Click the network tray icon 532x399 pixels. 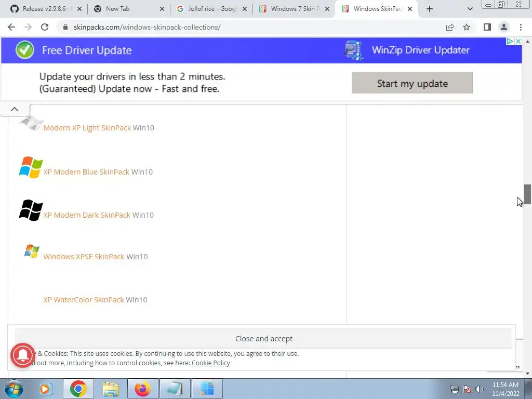[454, 389]
